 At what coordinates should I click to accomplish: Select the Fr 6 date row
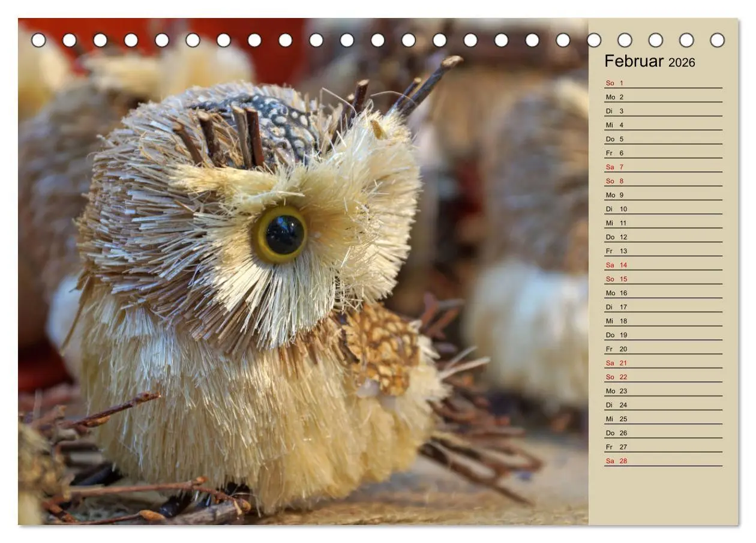click(x=663, y=153)
